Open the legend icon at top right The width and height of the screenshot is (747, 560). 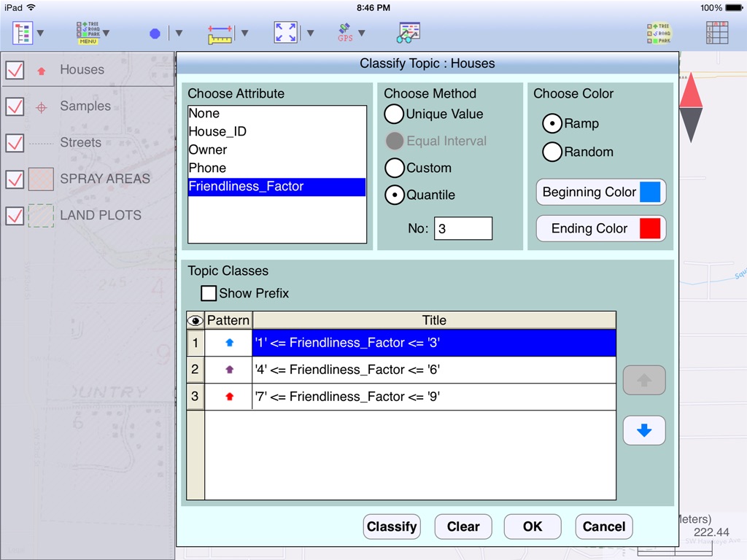click(659, 34)
